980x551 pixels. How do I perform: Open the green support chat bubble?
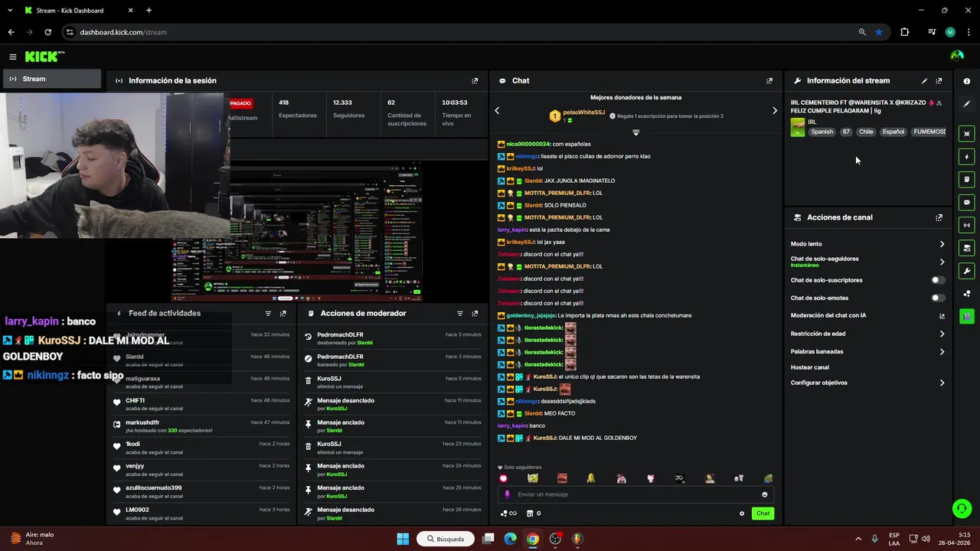click(x=961, y=508)
